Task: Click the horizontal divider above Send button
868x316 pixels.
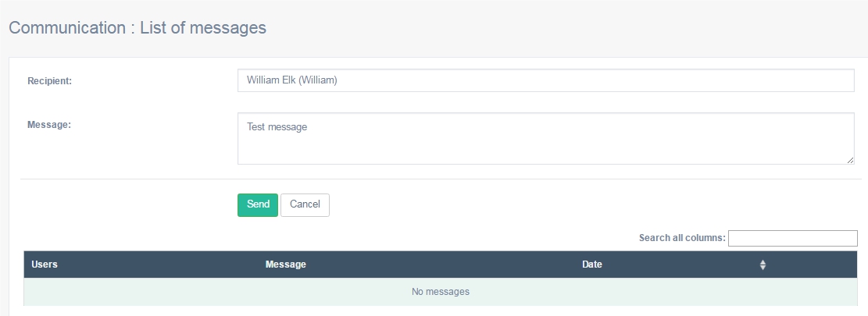Action: (x=441, y=179)
